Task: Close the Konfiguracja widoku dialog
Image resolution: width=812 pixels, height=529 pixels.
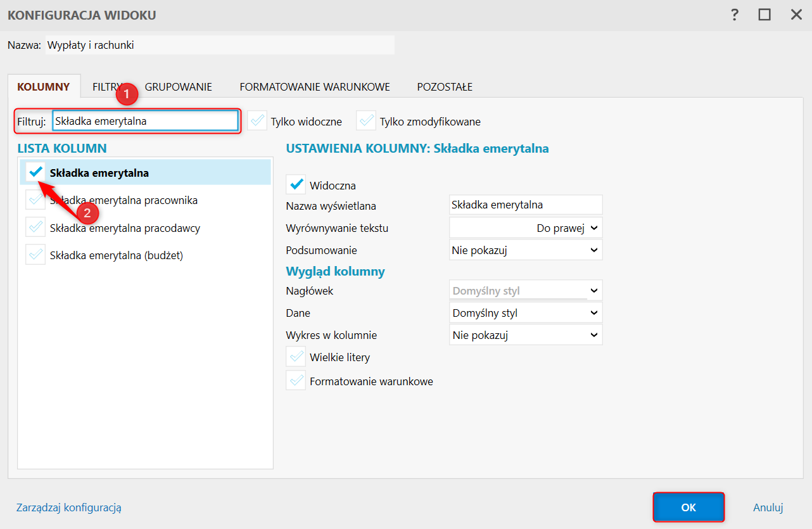Action: [796, 15]
